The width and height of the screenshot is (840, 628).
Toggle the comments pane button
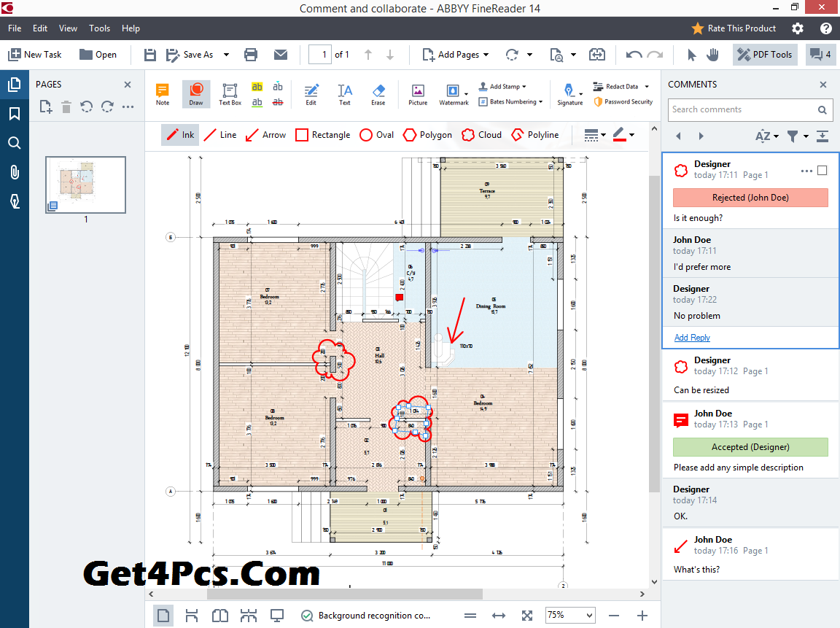820,55
